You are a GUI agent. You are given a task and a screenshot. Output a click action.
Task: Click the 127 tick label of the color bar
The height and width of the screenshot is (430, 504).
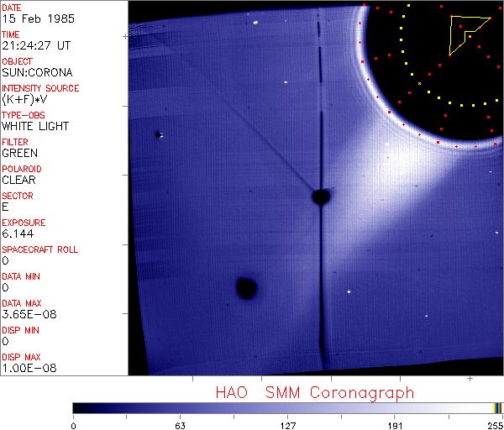point(288,426)
